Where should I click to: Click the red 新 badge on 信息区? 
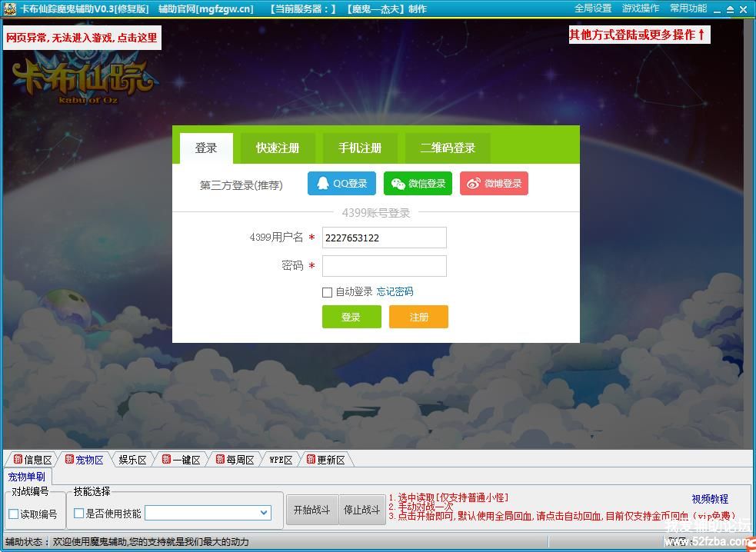point(18,459)
